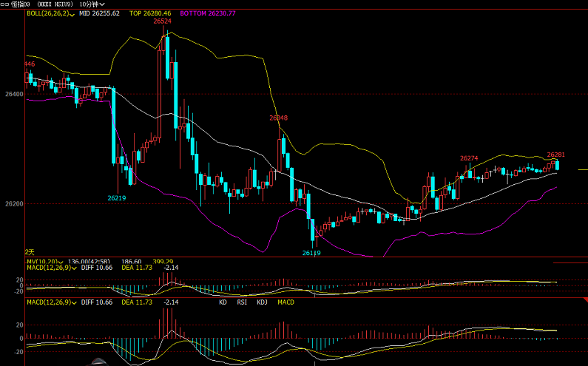Open the 10分钟 time period dropdown
588x366 pixels.
coord(92,4)
